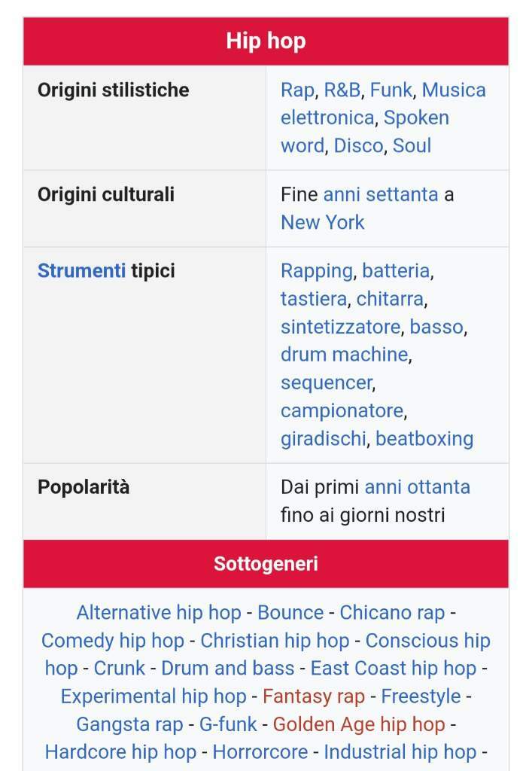Screen dimensions: 532x771
Task: Open the Soul genre link
Action: [x=412, y=145]
